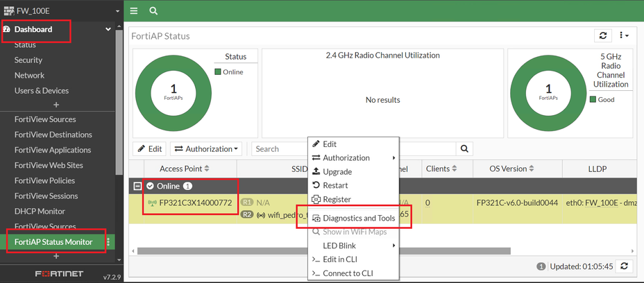Open the Authorization dropdown in toolbar

(207, 148)
